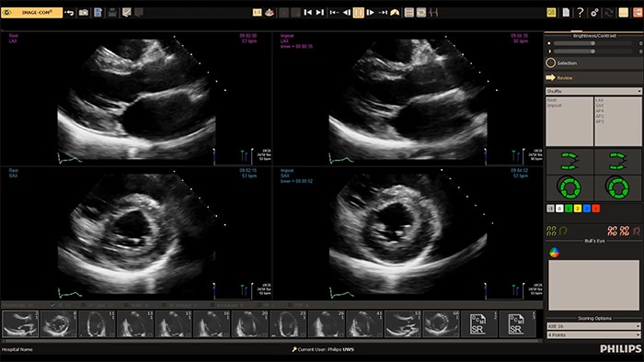Toggle the All 14 thumbnail filter checkbox
The height and width of the screenshot is (362, 644).
pyautogui.click(x=52, y=305)
